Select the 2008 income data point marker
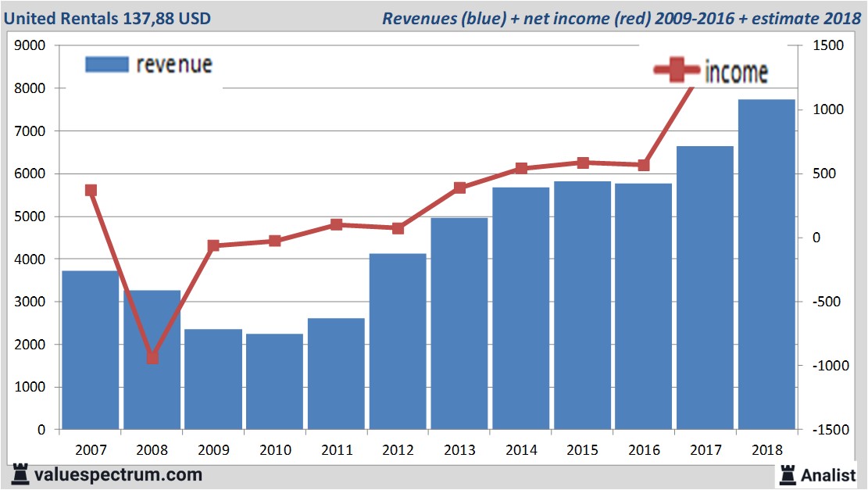This screenshot has height=490, width=868. pyautogui.click(x=152, y=357)
